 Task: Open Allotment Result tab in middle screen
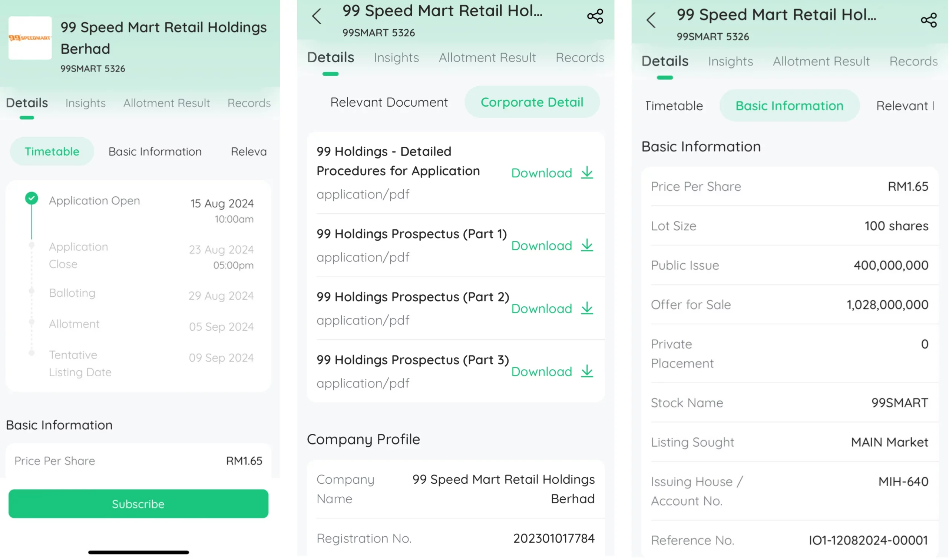point(487,58)
